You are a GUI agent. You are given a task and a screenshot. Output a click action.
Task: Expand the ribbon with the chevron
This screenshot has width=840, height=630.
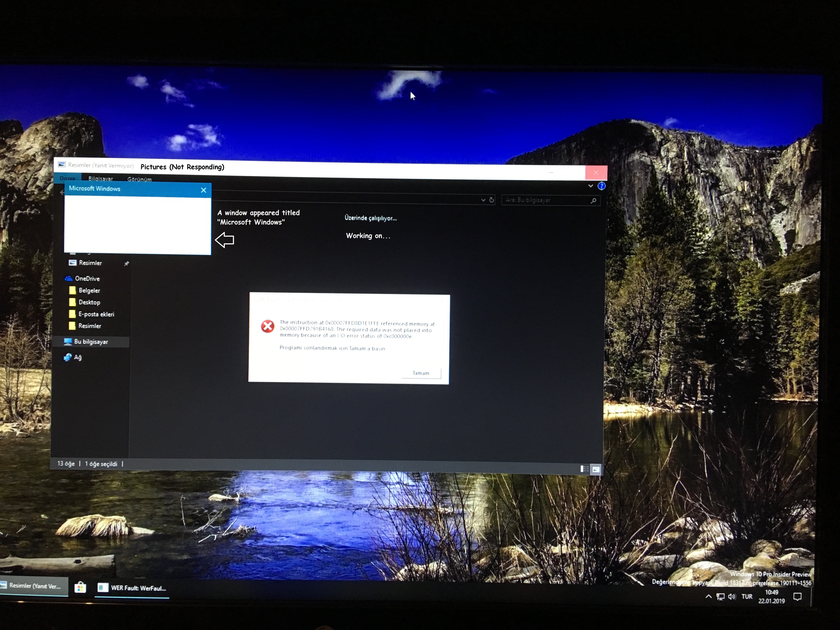click(590, 186)
